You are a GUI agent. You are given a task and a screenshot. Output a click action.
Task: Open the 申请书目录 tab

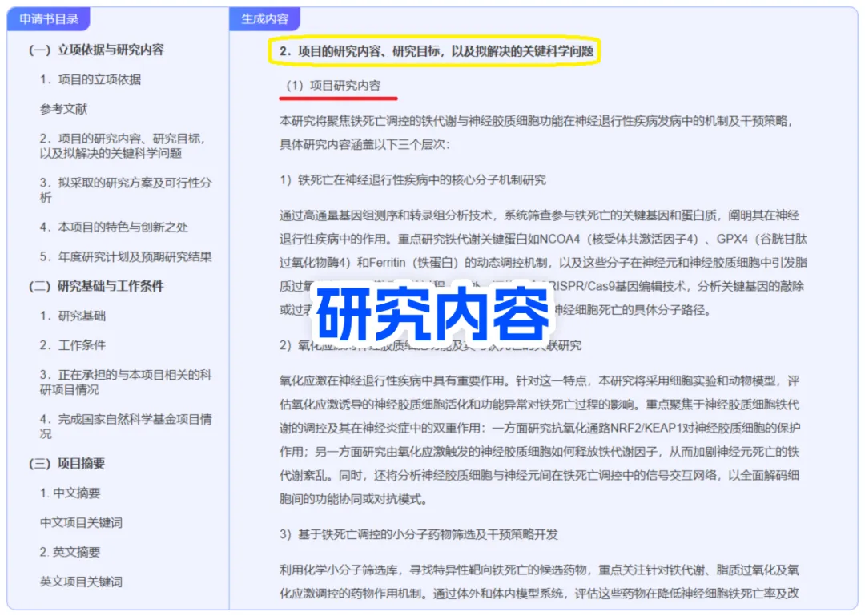tap(49, 18)
